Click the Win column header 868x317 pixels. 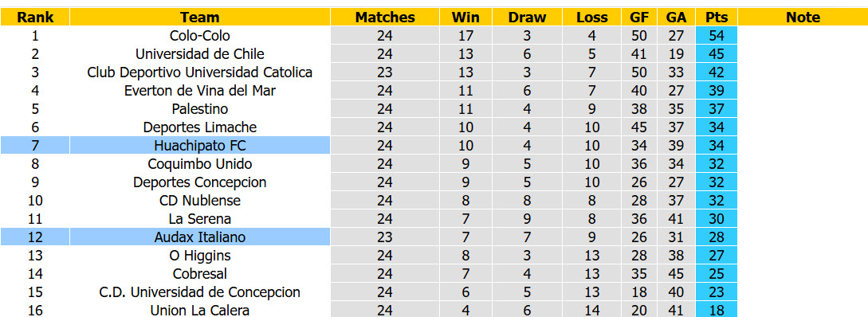click(465, 18)
